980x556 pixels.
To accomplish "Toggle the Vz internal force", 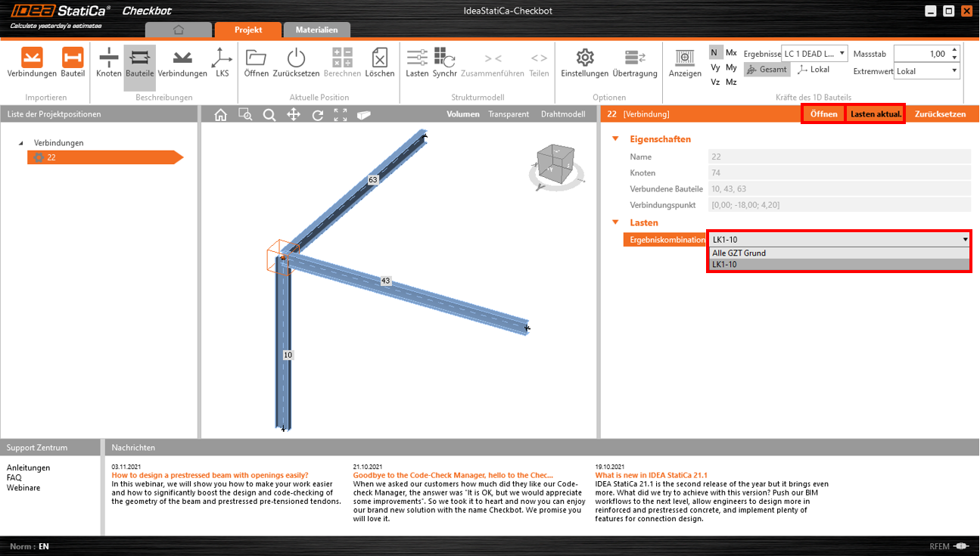I will [x=715, y=82].
